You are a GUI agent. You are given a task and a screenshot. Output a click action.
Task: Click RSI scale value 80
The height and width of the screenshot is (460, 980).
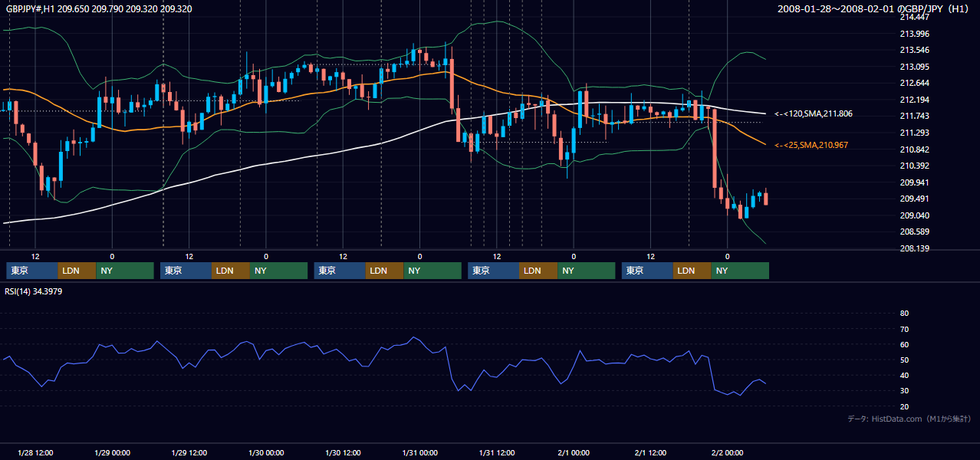(x=904, y=314)
